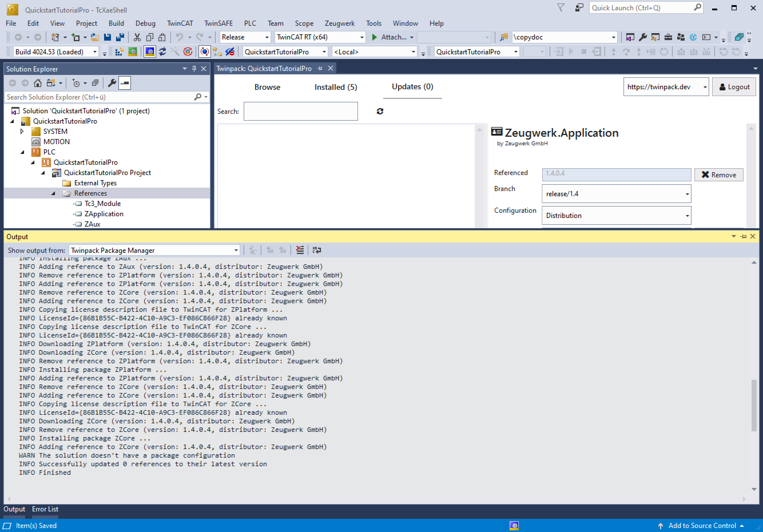
Task: Switch to the Browse tab
Action: (x=267, y=87)
